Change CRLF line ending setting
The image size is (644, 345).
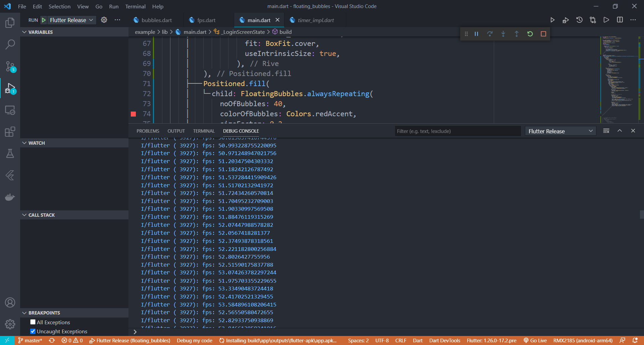tap(400, 340)
